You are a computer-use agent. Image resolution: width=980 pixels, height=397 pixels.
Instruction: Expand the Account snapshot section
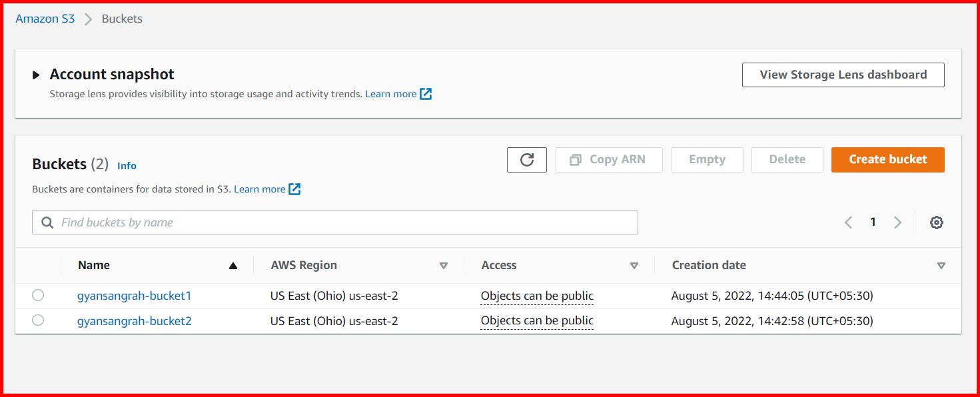37,74
